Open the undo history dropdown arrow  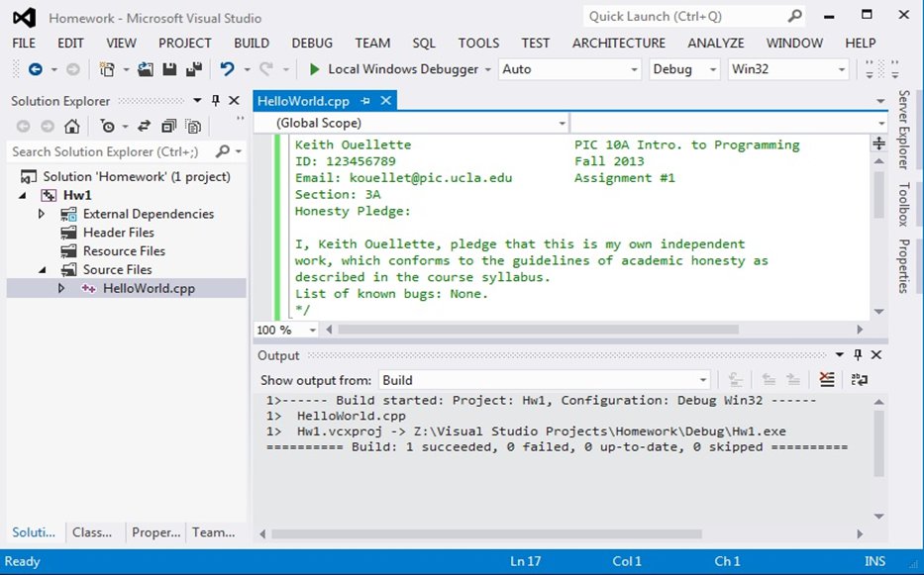point(247,69)
